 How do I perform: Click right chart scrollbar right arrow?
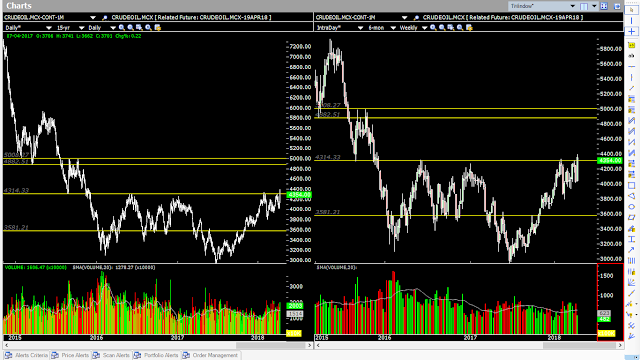click(x=620, y=345)
